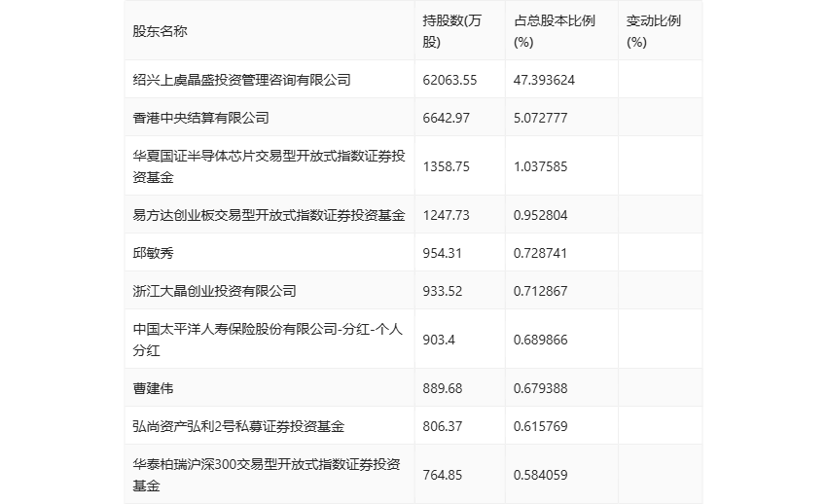Viewport: 827px width, 504px height.
Task: Select 中国太平洋人寿保险股份有限公司-分红-个人分红 name
Action: click(268, 340)
